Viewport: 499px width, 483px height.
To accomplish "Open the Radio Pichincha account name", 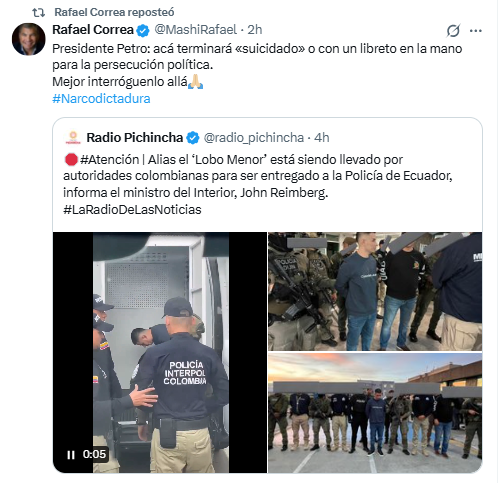I will 135,137.
